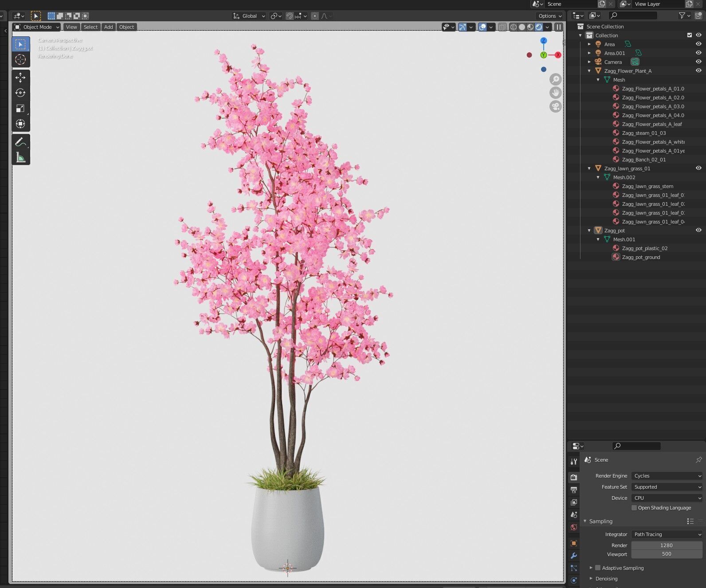Hide Area.001 light in outliner
Screen dimensions: 706x588
tap(698, 53)
